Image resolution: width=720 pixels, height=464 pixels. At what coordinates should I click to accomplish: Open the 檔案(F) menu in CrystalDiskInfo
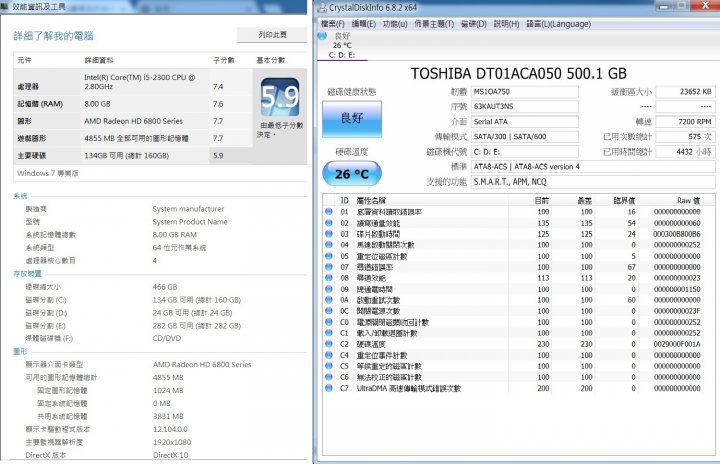[332, 24]
